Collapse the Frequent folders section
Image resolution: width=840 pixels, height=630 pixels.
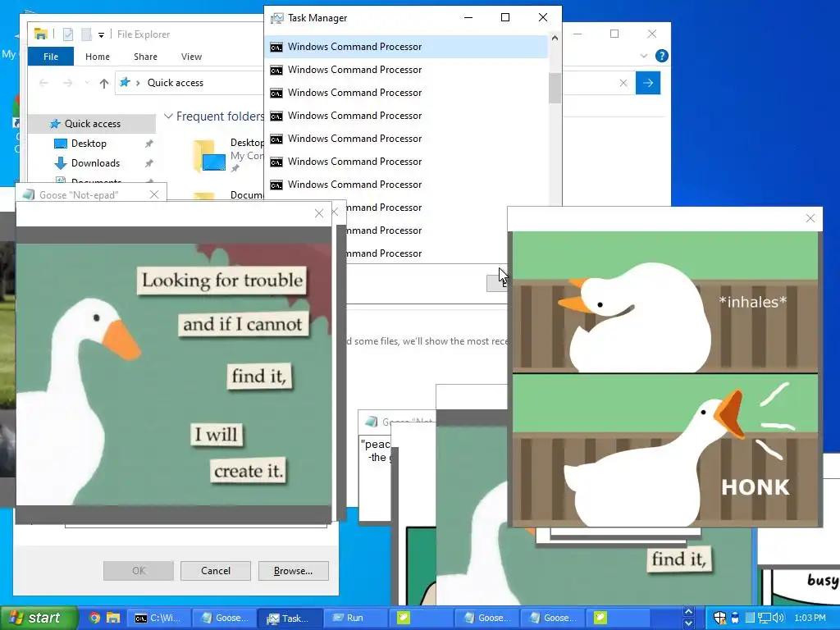coord(168,116)
